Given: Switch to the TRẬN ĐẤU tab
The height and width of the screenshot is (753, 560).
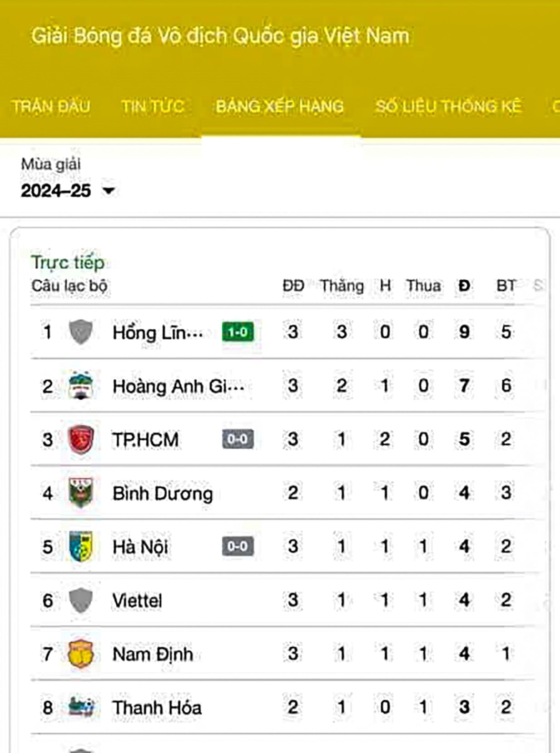Looking at the screenshot, I should tap(51, 106).
